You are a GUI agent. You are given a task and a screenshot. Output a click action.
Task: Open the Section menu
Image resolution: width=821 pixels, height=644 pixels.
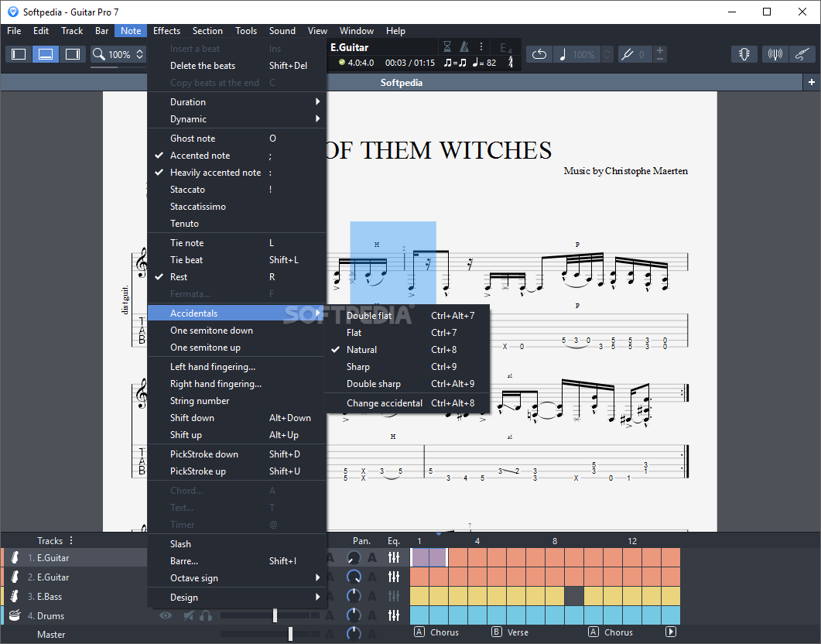point(207,31)
